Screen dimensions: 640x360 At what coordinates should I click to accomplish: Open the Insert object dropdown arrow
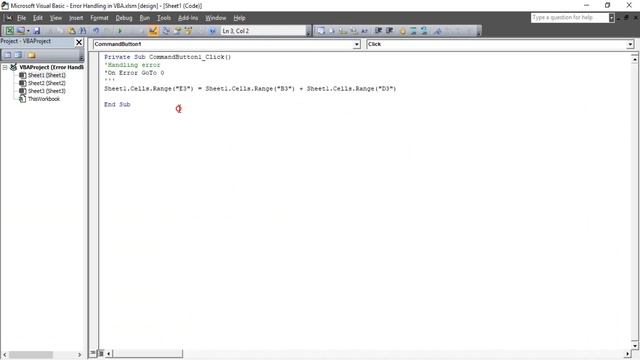pos(28,31)
